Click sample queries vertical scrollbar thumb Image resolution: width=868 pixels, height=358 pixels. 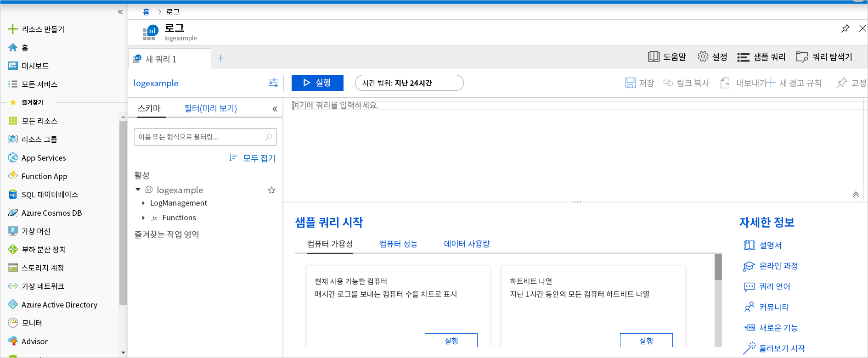(x=718, y=267)
